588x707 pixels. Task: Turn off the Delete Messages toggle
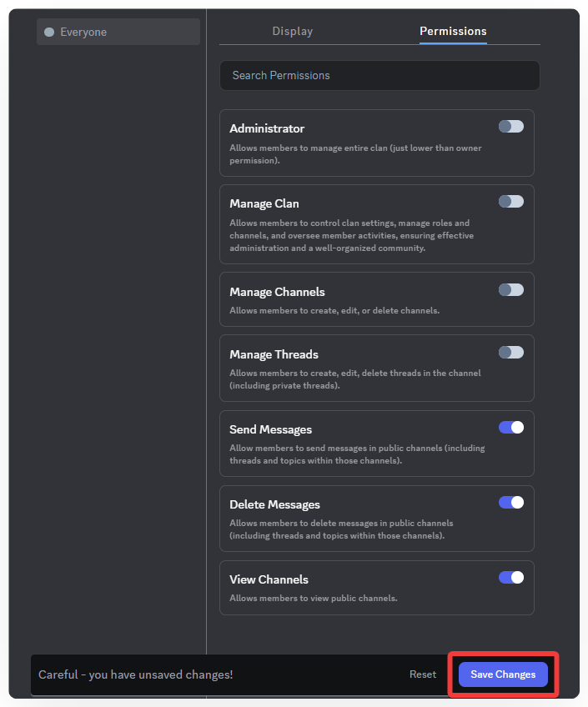coord(511,503)
